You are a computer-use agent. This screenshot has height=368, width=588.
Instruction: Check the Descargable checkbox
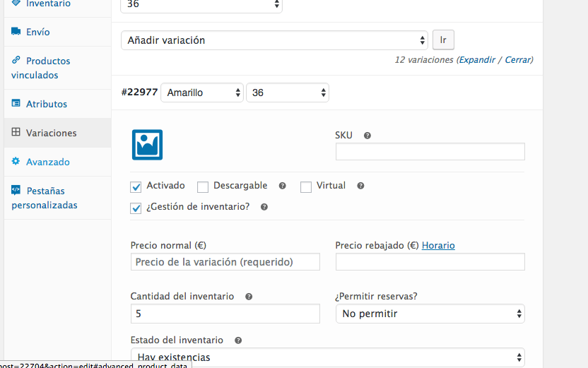click(x=203, y=187)
